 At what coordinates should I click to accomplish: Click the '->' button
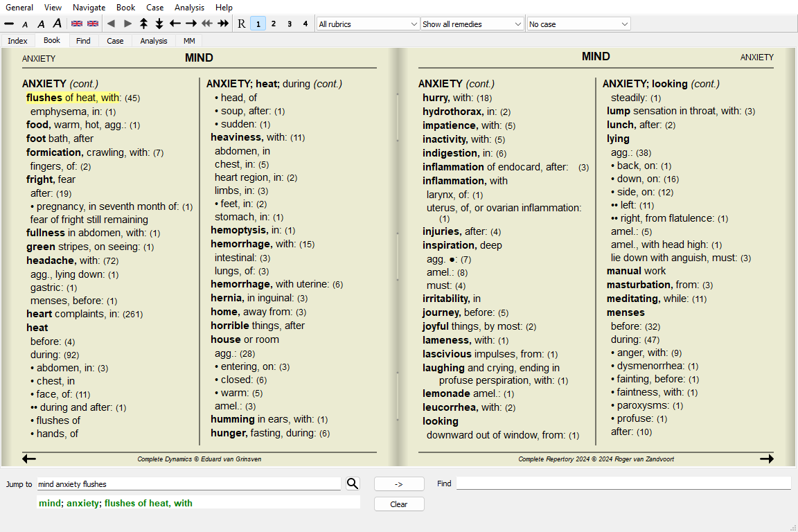[x=399, y=484]
